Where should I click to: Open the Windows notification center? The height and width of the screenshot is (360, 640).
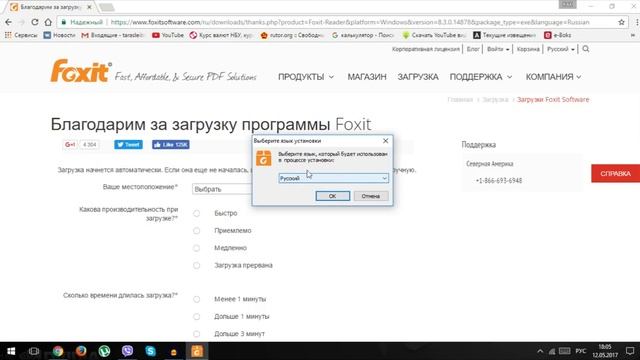click(x=630, y=351)
